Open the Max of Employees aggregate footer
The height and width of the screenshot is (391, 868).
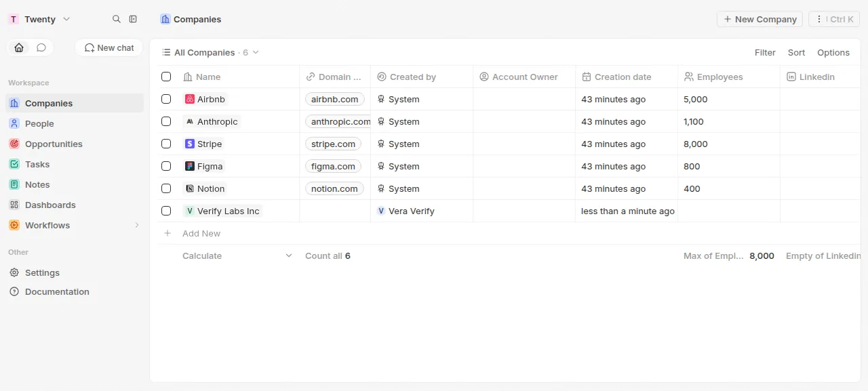[x=729, y=255]
